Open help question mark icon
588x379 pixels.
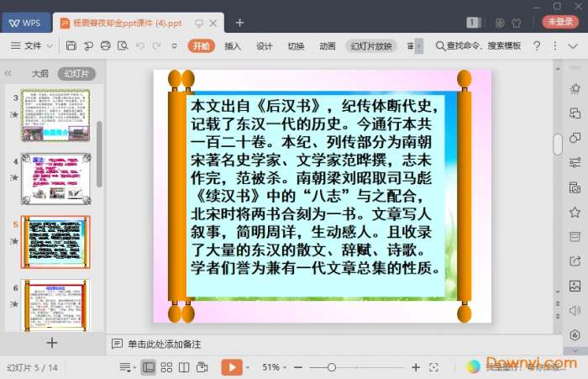tap(537, 45)
